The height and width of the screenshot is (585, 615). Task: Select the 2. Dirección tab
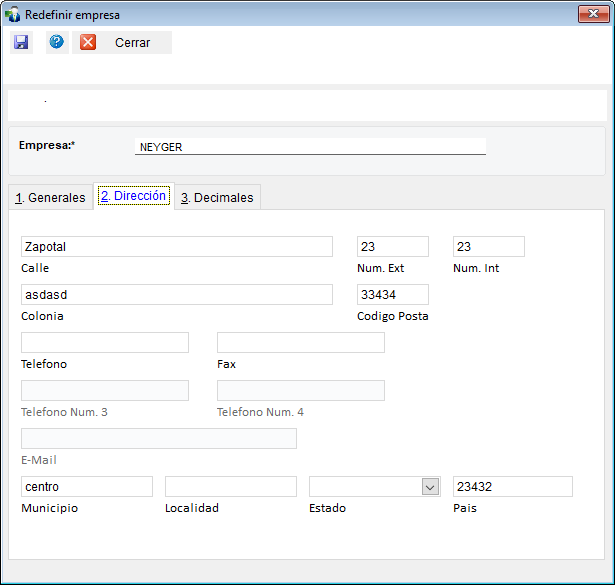(134, 196)
